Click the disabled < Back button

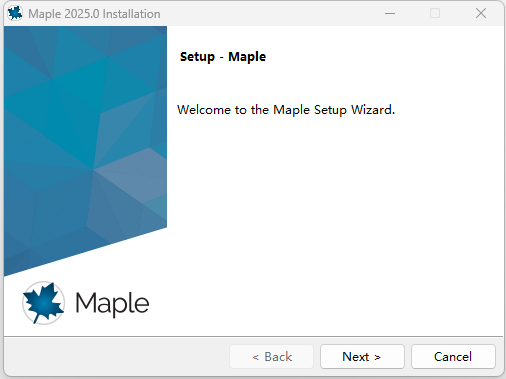point(271,357)
